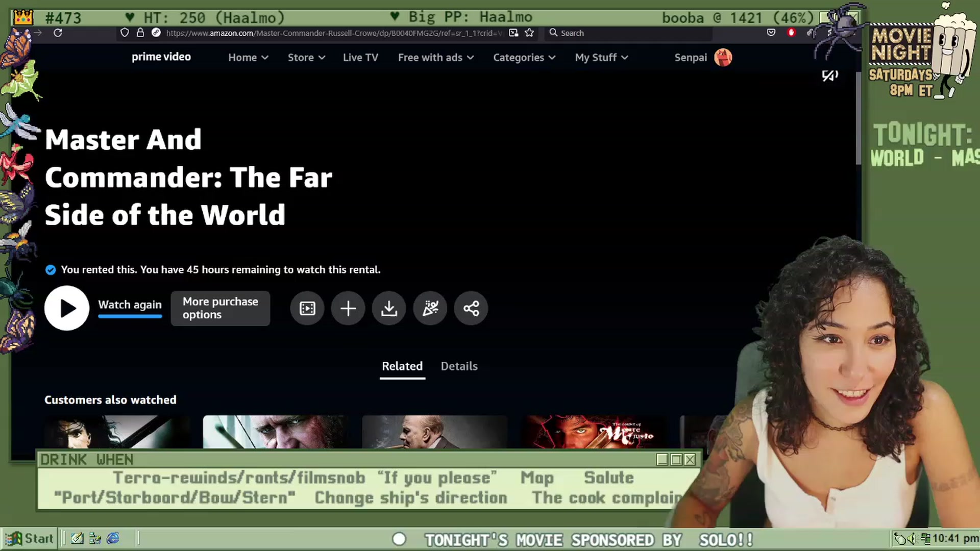Reload the page with the refresh icon
Image resolution: width=980 pixels, height=551 pixels.
tap(58, 33)
